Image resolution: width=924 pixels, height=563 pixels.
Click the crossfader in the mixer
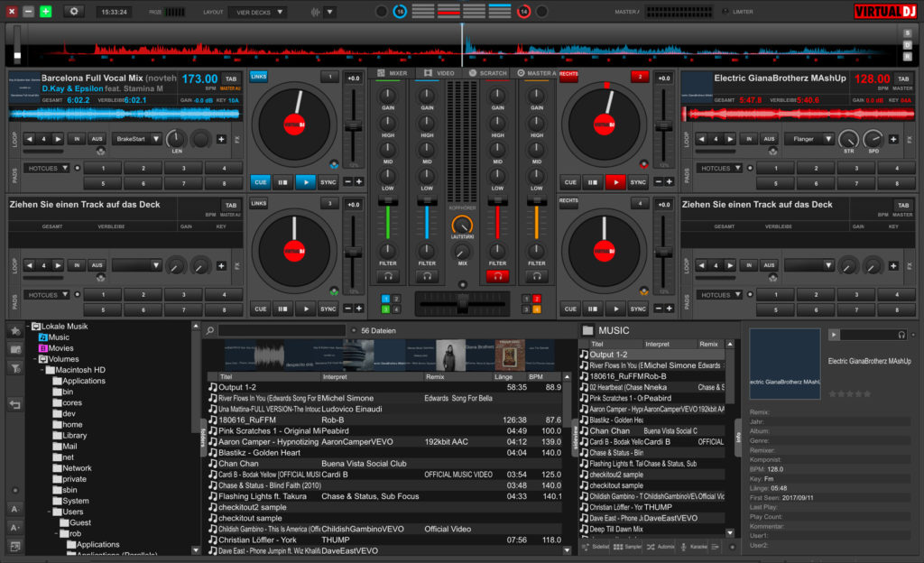462,305
